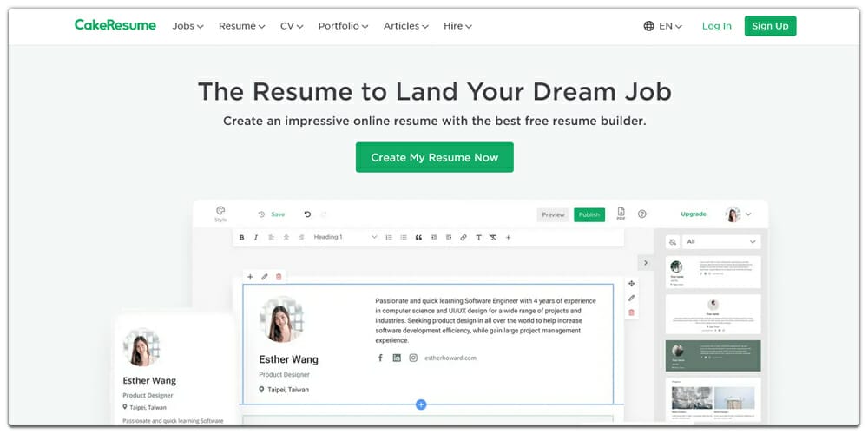Decrease indent in format bar
Screen dimensions: 868x434
434,238
